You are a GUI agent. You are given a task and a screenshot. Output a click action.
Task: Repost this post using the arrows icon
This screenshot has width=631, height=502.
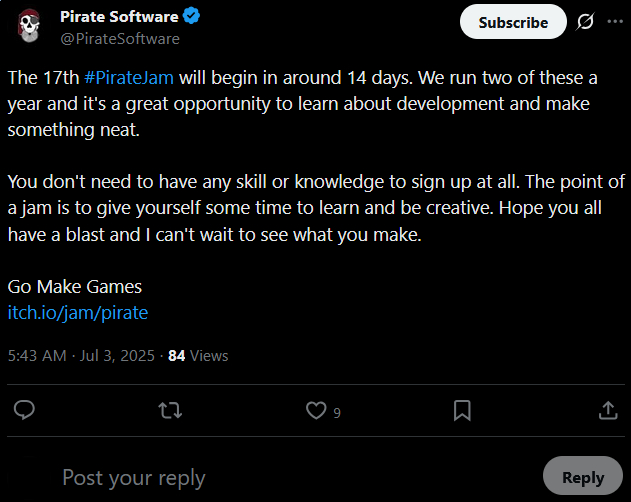click(170, 410)
